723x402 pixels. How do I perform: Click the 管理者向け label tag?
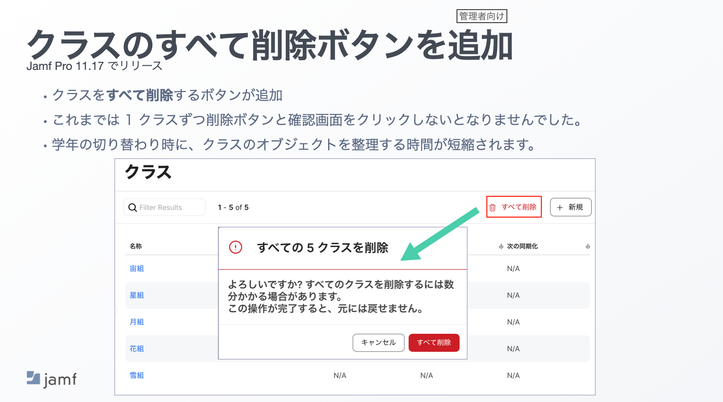coord(481,16)
